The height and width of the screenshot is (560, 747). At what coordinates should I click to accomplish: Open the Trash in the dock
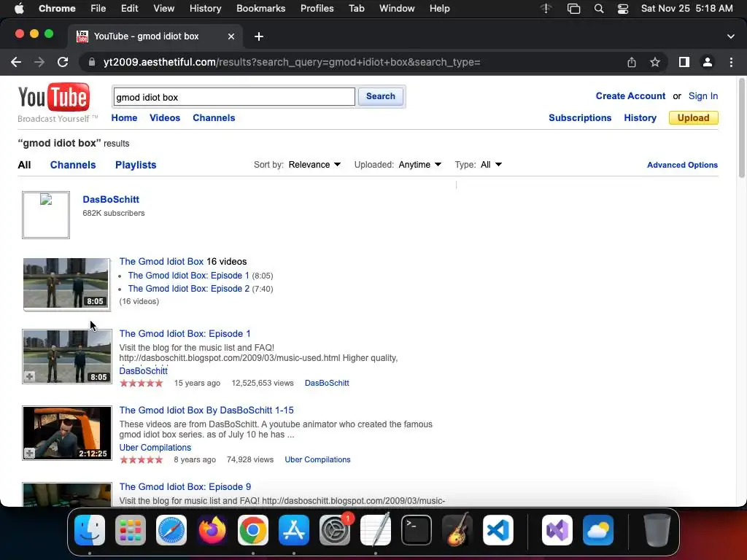[x=657, y=530]
